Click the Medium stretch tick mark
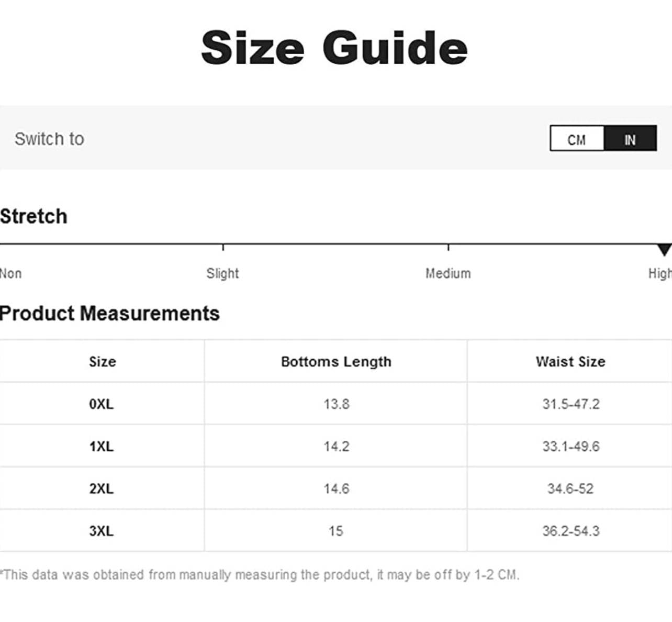This screenshot has width=672, height=622. point(449,247)
